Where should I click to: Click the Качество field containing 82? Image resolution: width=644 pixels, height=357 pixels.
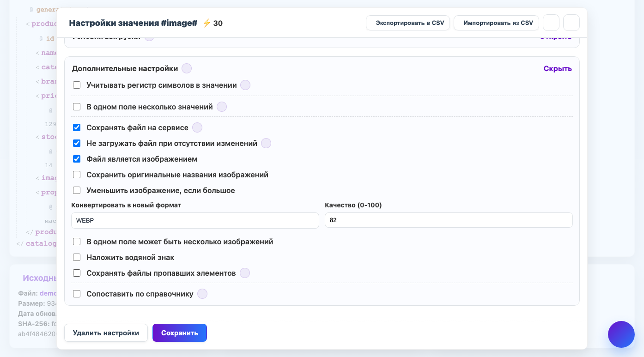449,220
